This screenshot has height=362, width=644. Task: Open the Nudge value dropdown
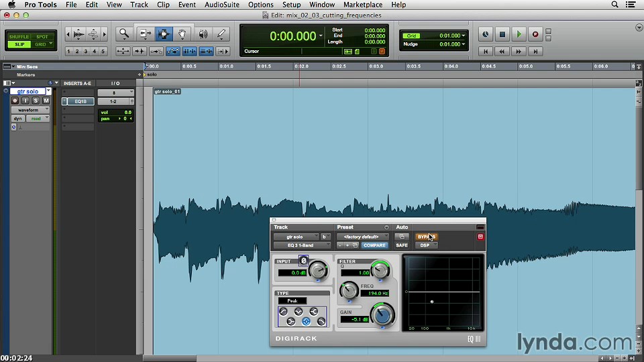coord(464,44)
